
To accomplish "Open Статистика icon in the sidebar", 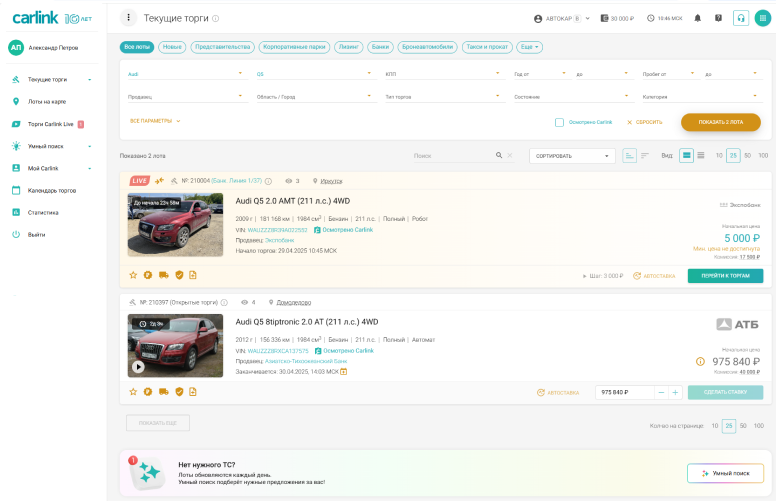I will pyautogui.click(x=16, y=212).
